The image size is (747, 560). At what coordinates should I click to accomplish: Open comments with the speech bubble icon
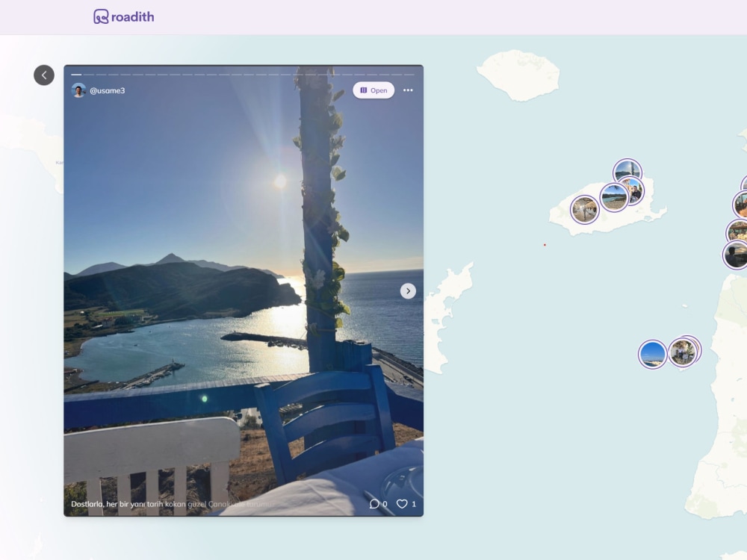(374, 504)
